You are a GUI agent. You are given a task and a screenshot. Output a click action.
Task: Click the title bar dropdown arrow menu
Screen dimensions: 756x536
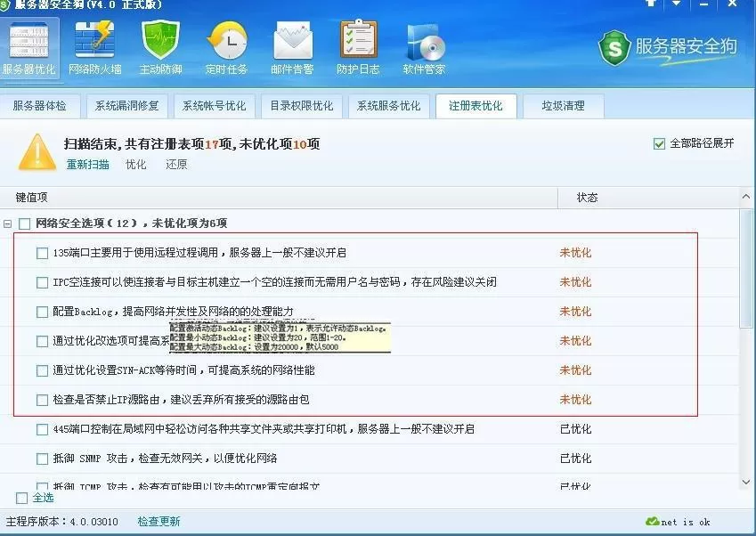coord(677,4)
